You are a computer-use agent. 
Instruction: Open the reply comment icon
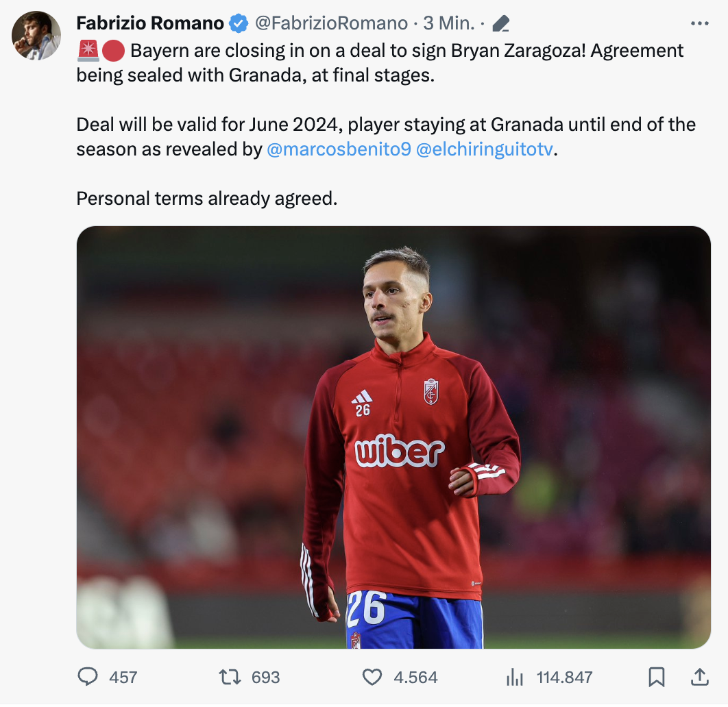click(87, 677)
